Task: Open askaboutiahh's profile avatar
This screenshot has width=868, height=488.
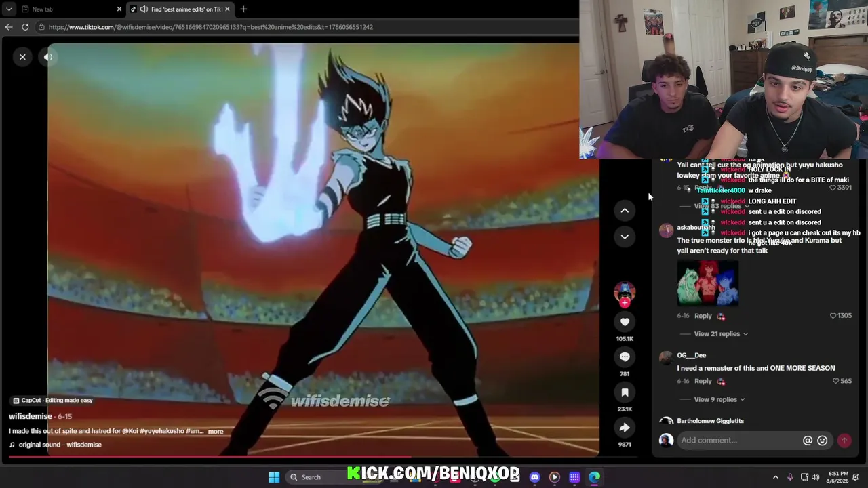Action: coord(666,231)
